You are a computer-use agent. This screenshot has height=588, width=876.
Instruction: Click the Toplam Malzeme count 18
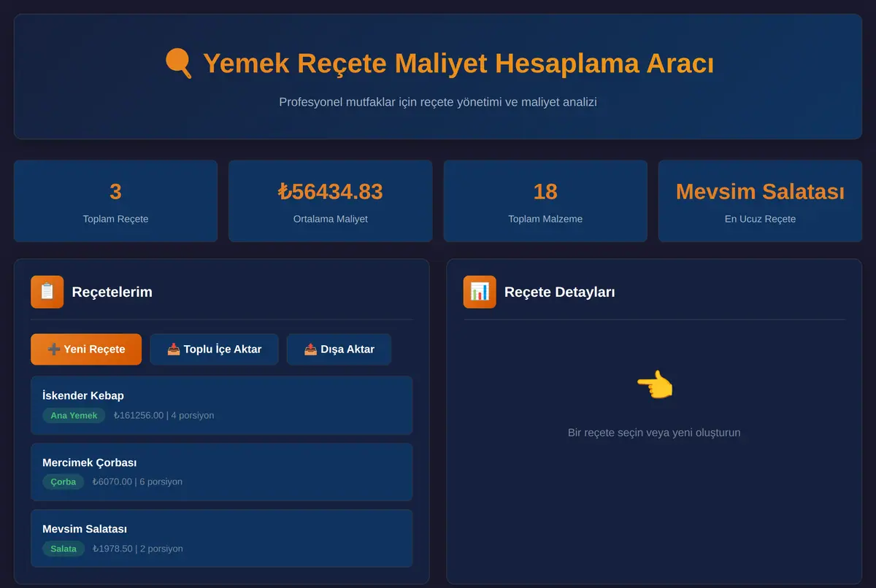click(545, 192)
